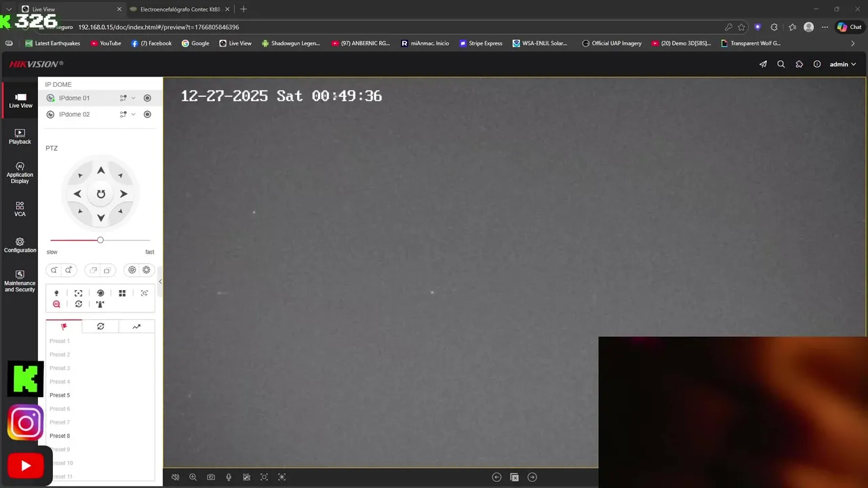Tilt the PTZ camera down
Image resolution: width=868 pixels, height=488 pixels.
click(x=100, y=218)
